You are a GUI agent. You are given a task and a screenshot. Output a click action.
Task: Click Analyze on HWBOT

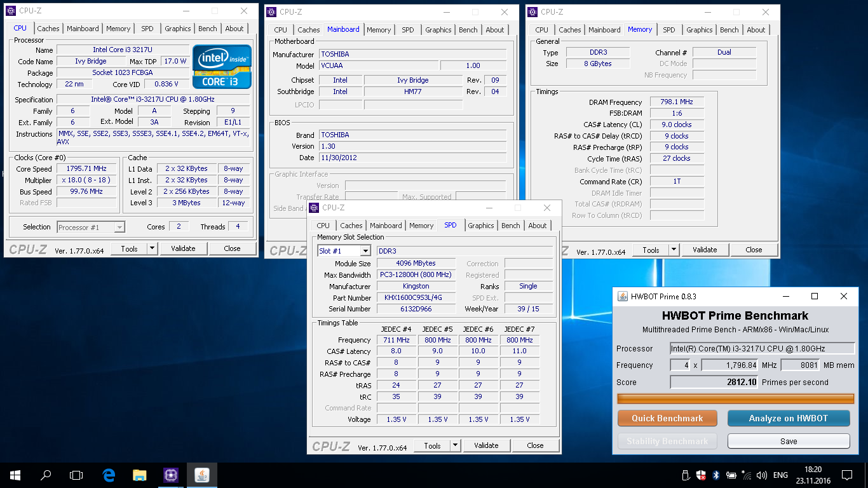(x=789, y=418)
